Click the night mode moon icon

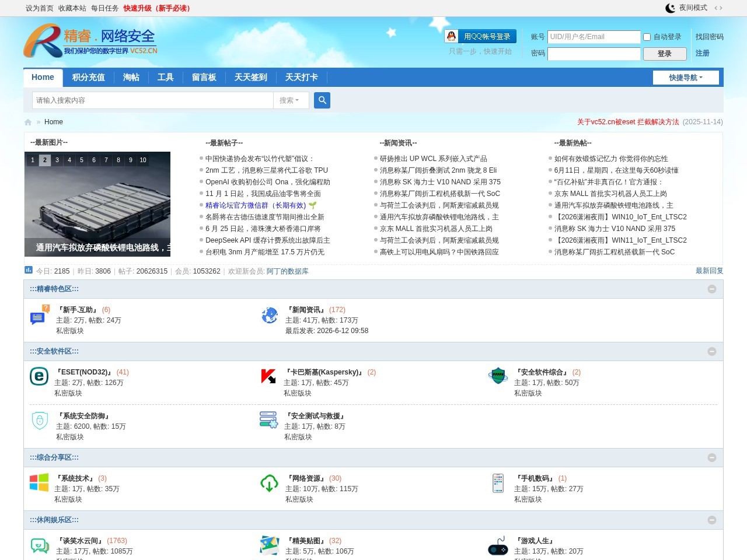671,8
